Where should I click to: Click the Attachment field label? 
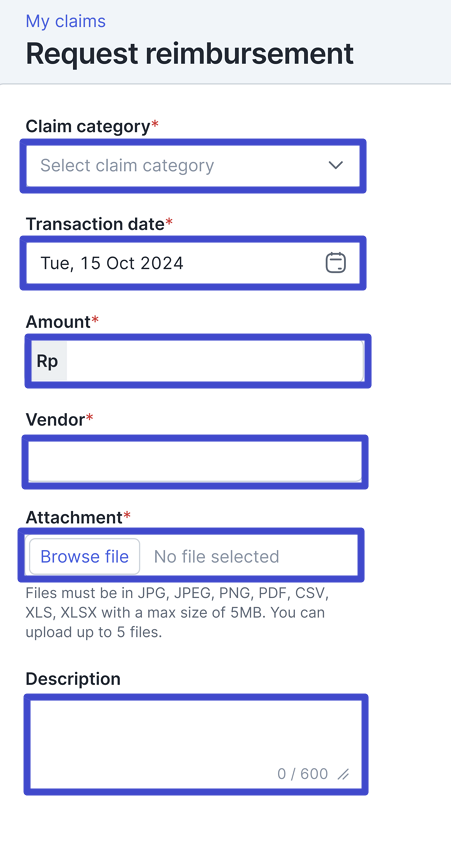click(x=74, y=517)
